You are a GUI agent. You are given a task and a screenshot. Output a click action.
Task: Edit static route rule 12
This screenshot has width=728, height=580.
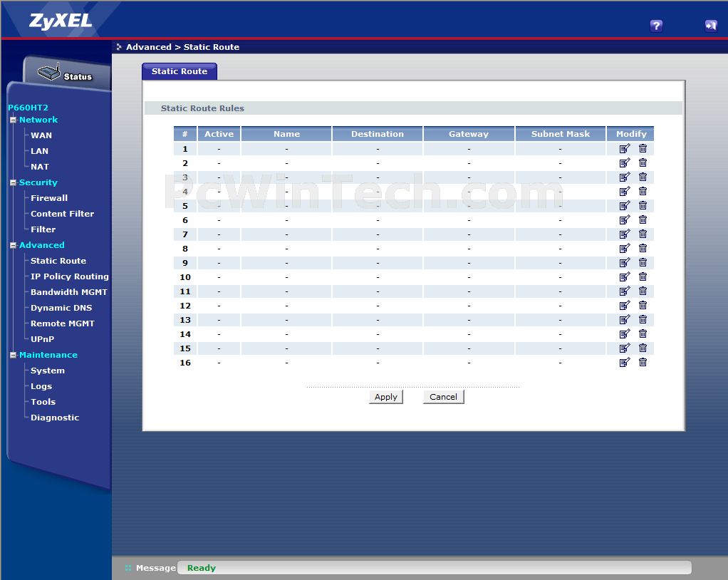coord(625,306)
